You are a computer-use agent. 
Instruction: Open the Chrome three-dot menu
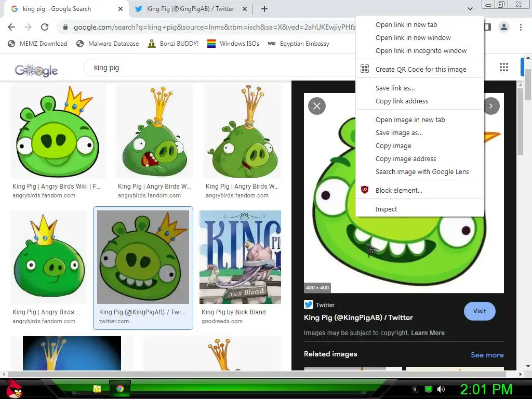point(521,27)
